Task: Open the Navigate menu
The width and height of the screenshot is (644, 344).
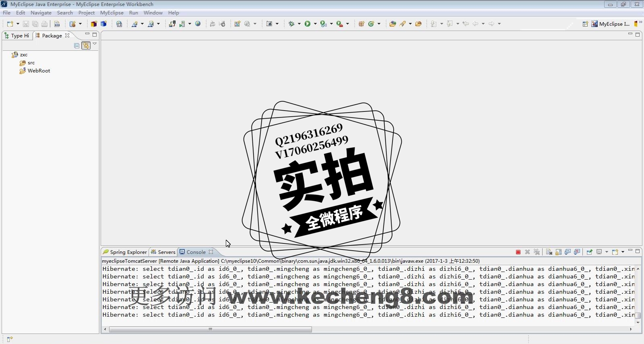Action: 41,12
